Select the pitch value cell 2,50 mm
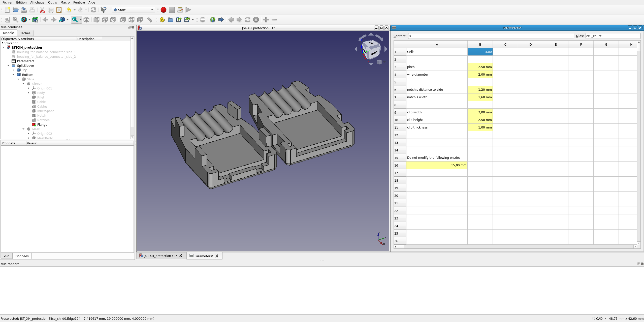Screen dimensions: 644x322 [x=480, y=67]
